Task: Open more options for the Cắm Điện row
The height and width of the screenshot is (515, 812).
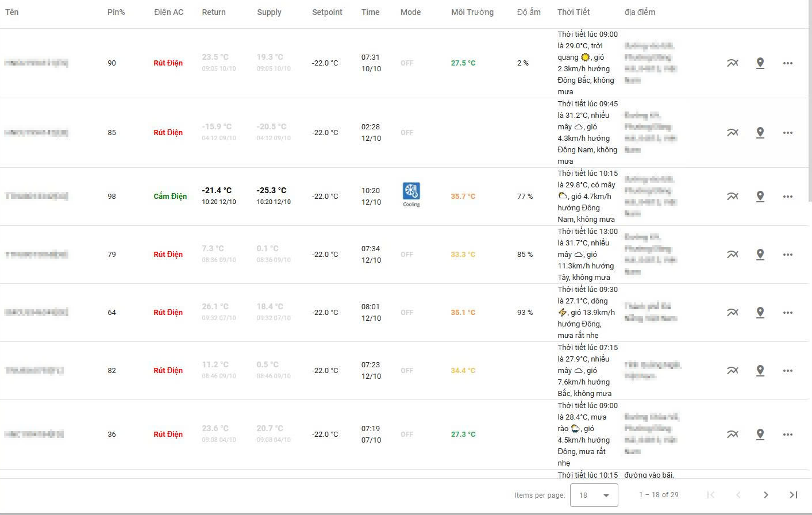Action: pos(787,197)
